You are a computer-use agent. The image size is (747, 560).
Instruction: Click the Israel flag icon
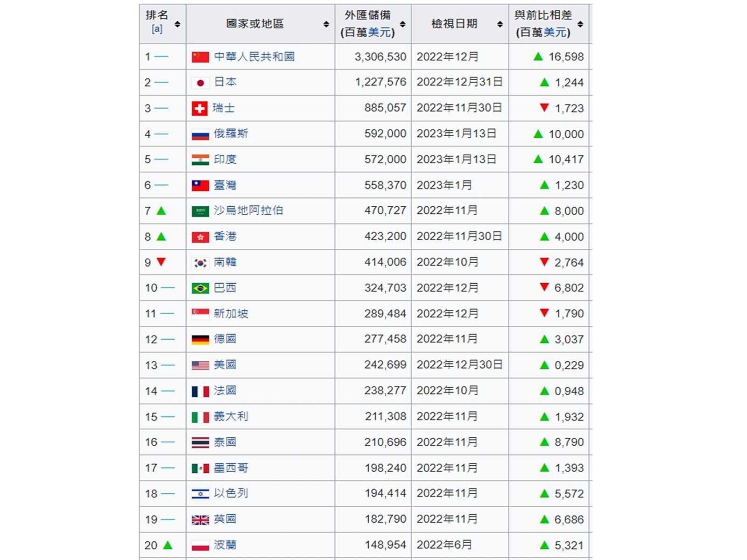[200, 494]
